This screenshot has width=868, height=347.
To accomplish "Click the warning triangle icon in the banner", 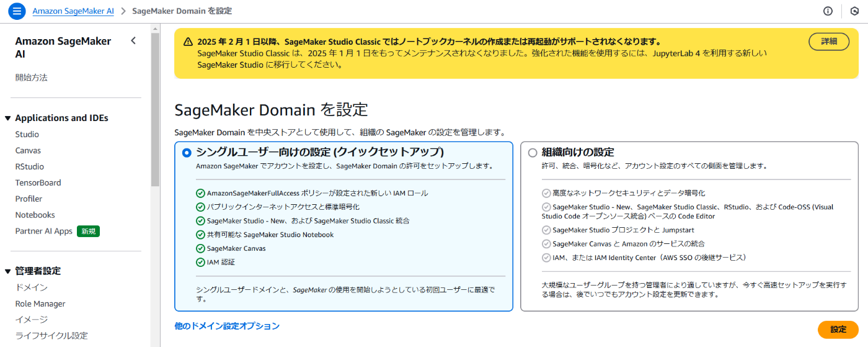I will [x=188, y=42].
